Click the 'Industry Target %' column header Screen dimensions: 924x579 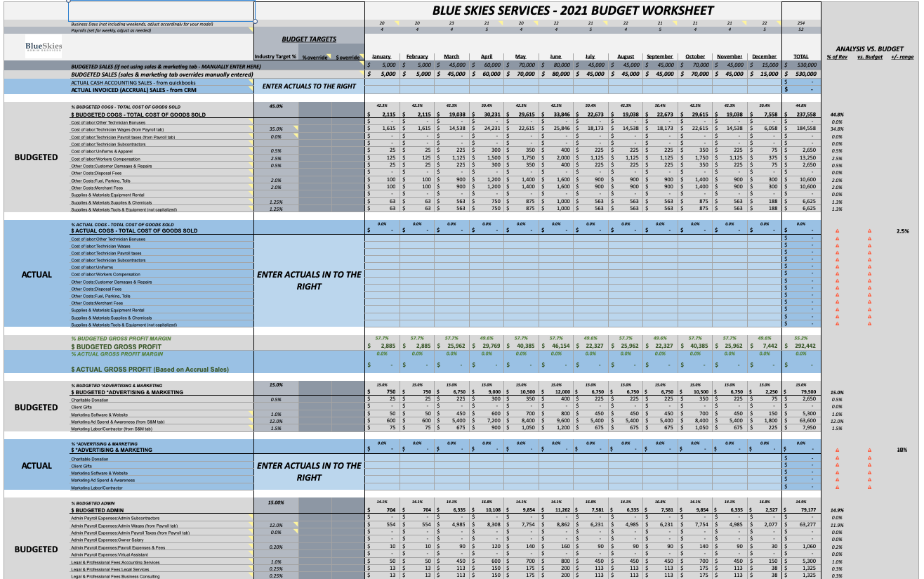pyautogui.click(x=275, y=56)
